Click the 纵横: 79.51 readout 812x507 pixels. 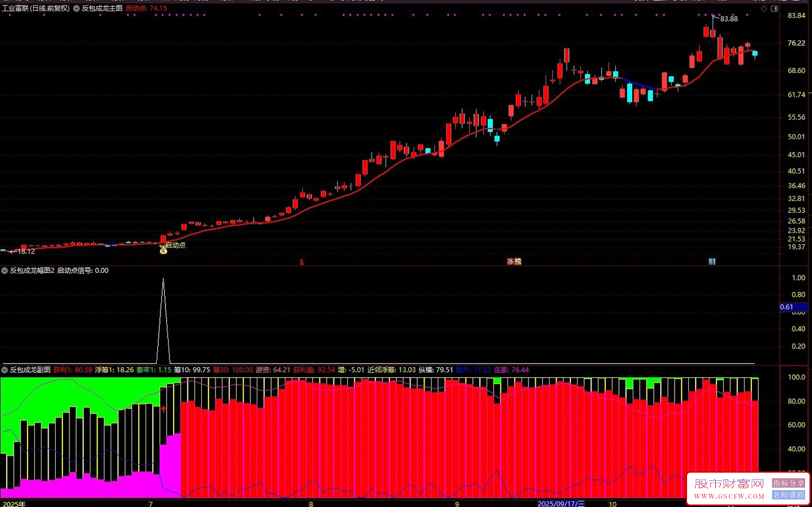436,370
